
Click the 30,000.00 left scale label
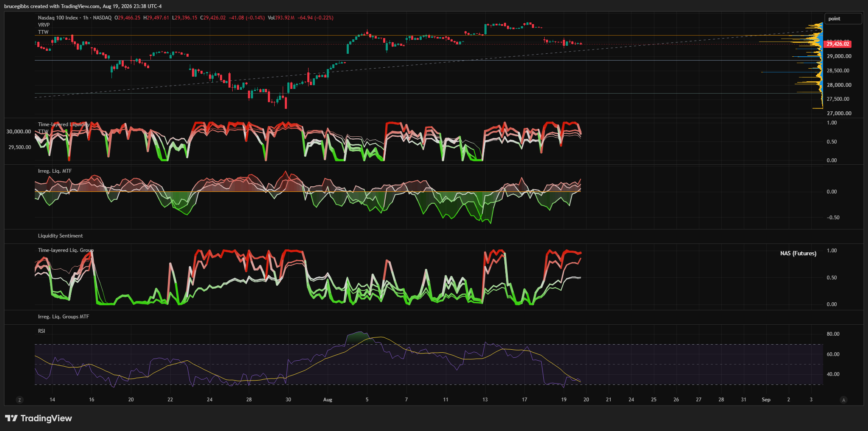(19, 132)
